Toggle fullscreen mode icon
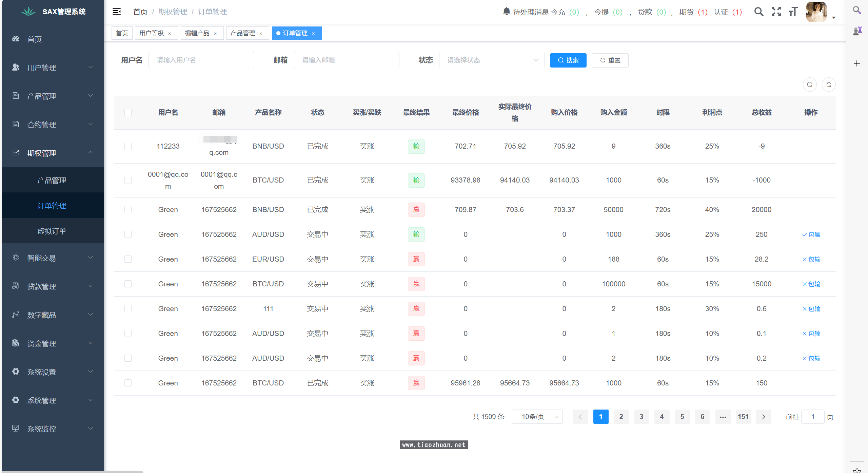This screenshot has height=473, width=868. [x=776, y=12]
